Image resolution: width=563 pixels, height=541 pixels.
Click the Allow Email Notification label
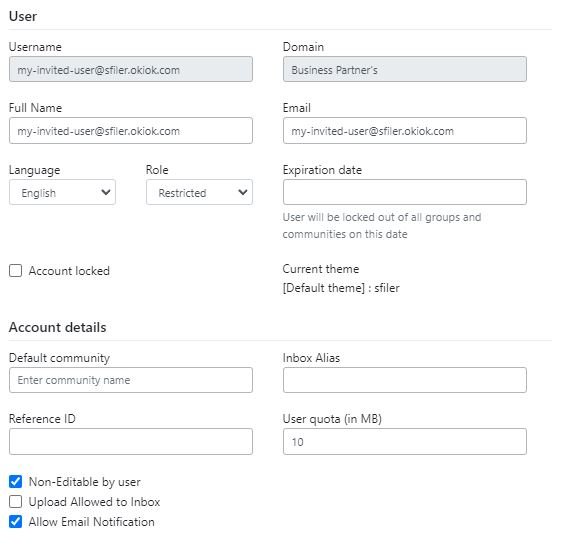(92, 522)
